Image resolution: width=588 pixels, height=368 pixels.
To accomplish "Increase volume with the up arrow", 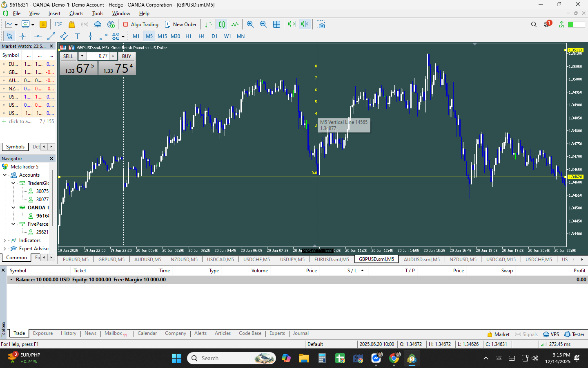I will (113, 56).
